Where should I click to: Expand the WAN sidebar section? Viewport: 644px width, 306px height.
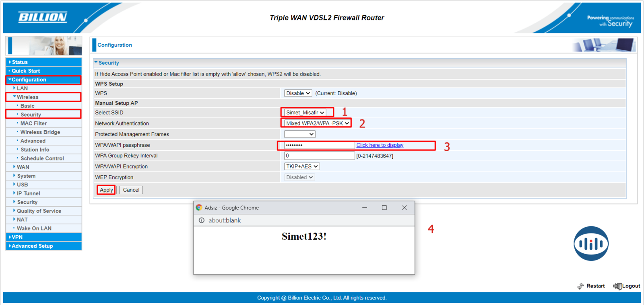click(23, 167)
